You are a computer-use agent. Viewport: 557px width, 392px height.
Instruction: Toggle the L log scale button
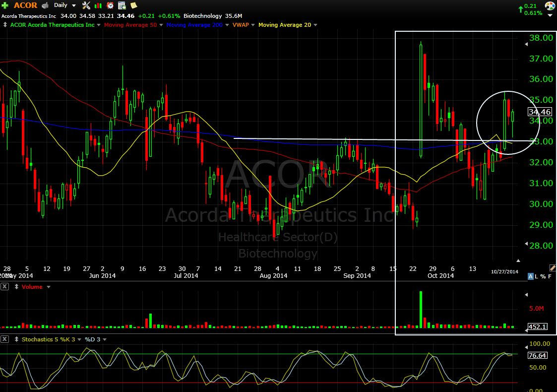pyautogui.click(x=536, y=276)
